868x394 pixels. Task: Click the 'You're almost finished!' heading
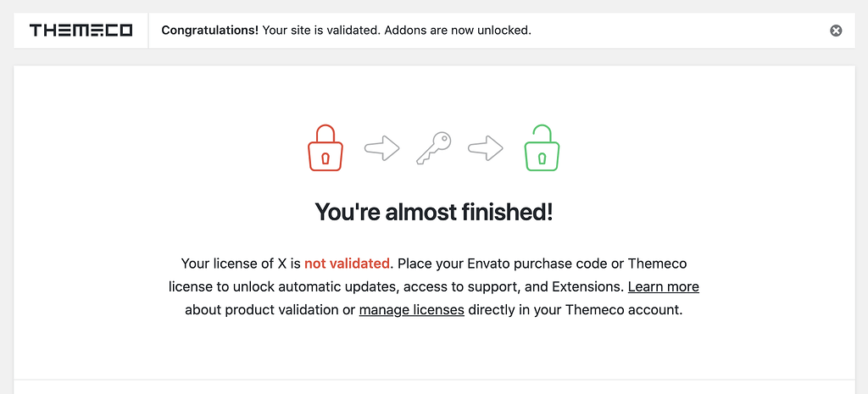(x=434, y=211)
